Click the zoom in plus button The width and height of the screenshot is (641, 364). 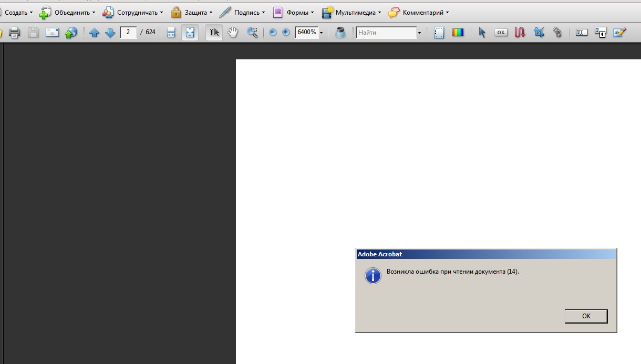[286, 33]
